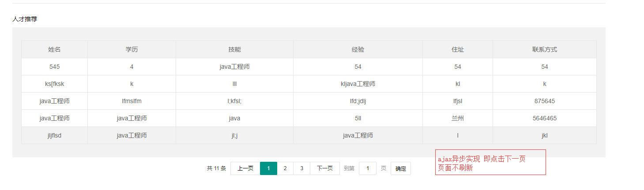Click the 人才推荐 section heading
The width and height of the screenshot is (644, 190).
coord(25,19)
